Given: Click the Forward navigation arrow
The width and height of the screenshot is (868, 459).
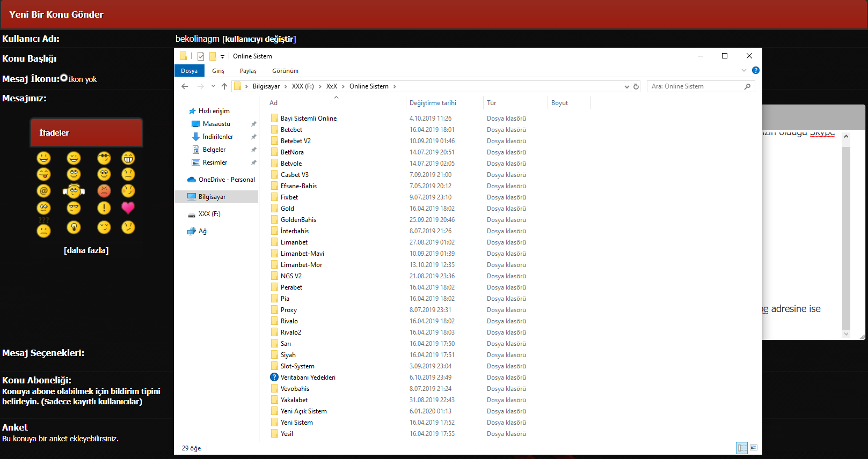Looking at the screenshot, I should [x=200, y=86].
